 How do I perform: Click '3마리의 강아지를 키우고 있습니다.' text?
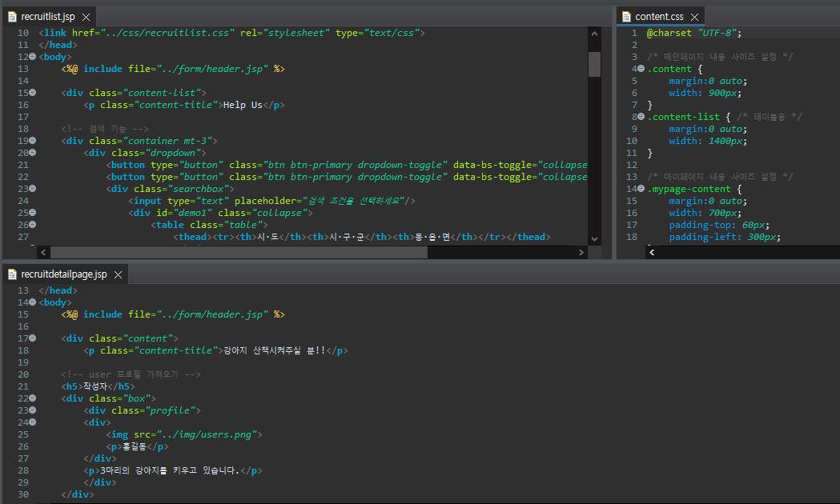point(170,470)
